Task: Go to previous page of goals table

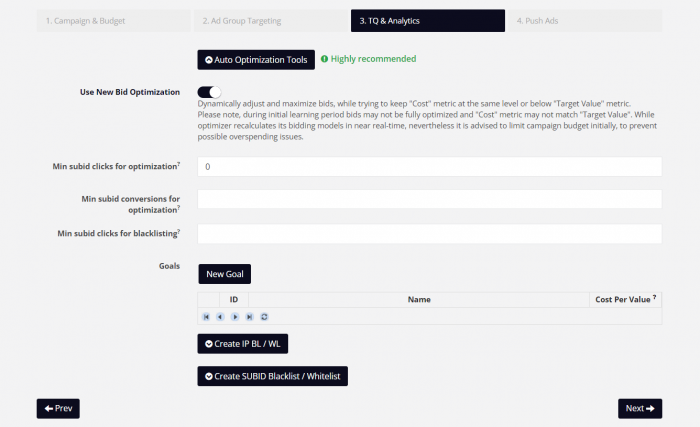Action: (x=220, y=317)
